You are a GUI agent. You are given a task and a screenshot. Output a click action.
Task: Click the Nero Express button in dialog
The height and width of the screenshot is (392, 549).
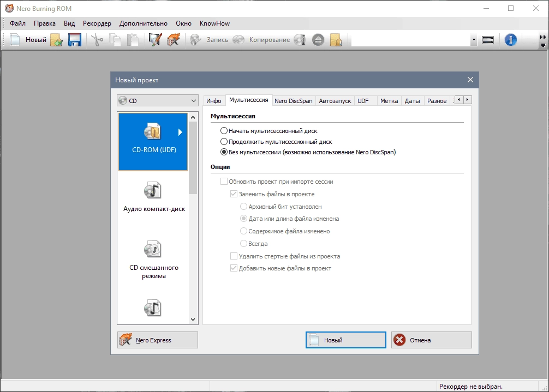pos(158,340)
